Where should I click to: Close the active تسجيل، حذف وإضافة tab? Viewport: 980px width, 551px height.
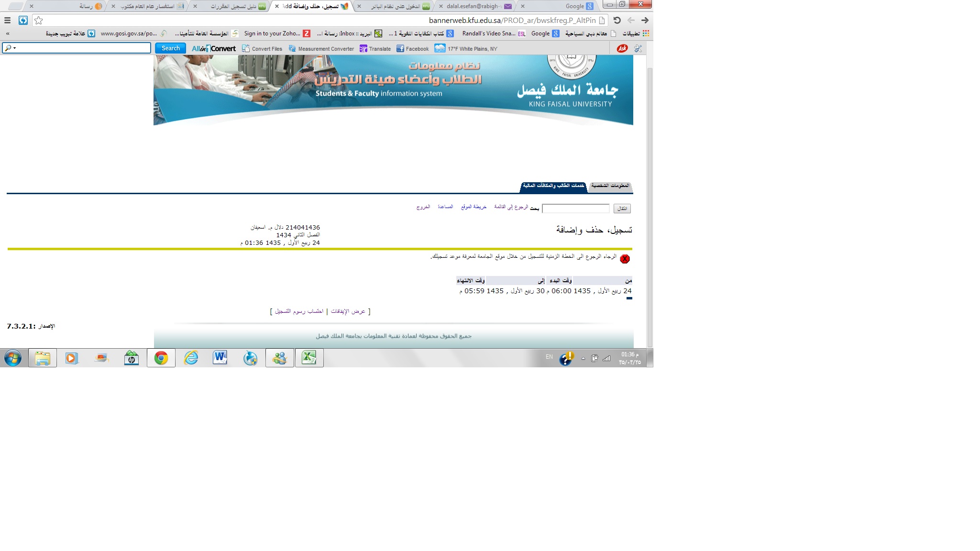click(276, 6)
